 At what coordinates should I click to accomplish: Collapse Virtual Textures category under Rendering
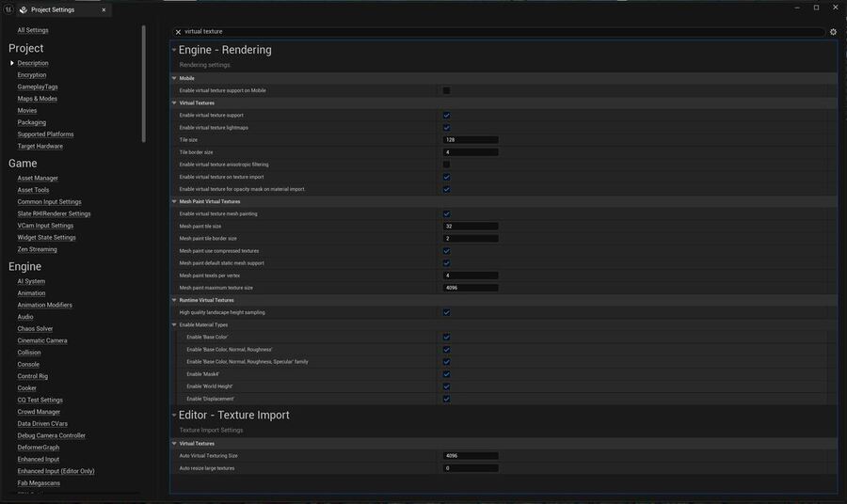(174, 103)
